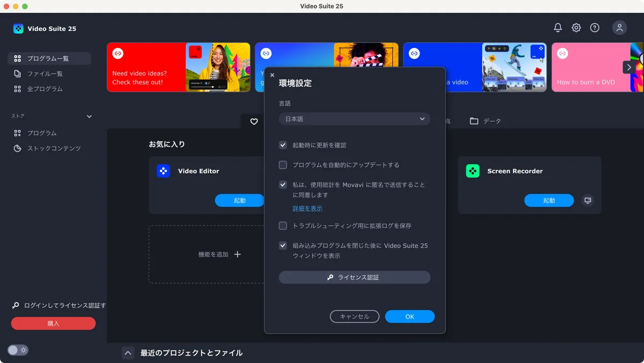Open the notifications bell icon
The image size is (644, 363).
(557, 27)
